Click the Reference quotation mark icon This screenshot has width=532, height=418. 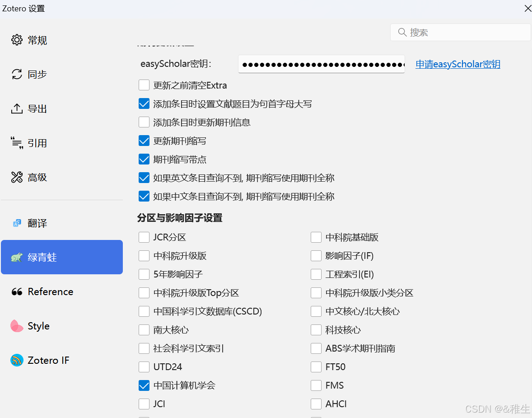pos(17,291)
